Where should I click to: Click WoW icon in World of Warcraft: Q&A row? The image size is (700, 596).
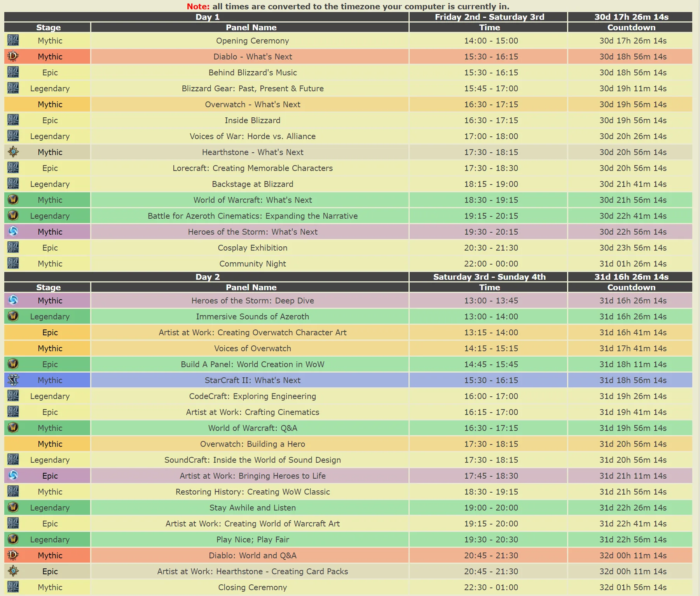13,427
